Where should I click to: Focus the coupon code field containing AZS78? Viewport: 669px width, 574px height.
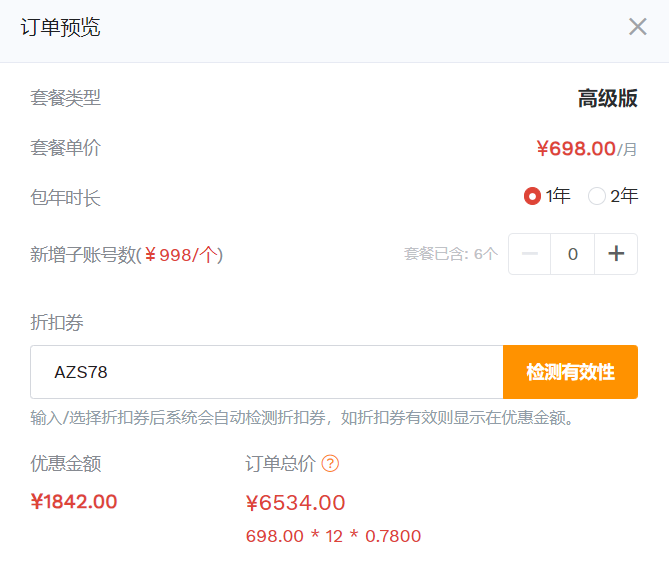coord(266,372)
